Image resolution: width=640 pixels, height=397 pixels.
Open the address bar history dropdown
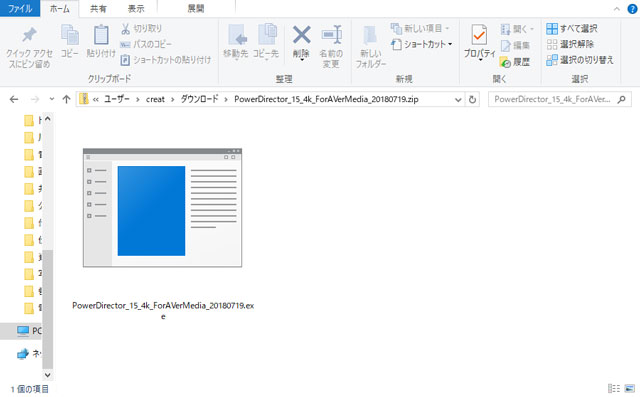pos(458,100)
